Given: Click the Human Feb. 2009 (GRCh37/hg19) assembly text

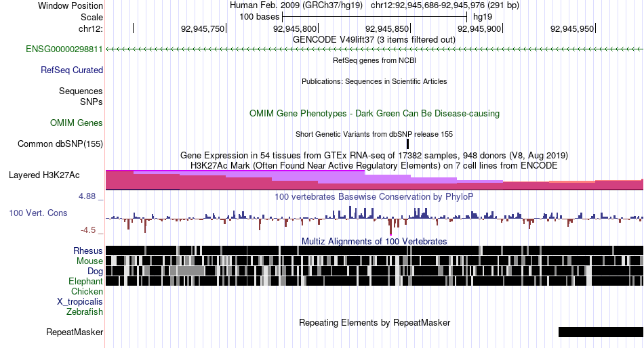Looking at the screenshot, I should (x=296, y=5).
